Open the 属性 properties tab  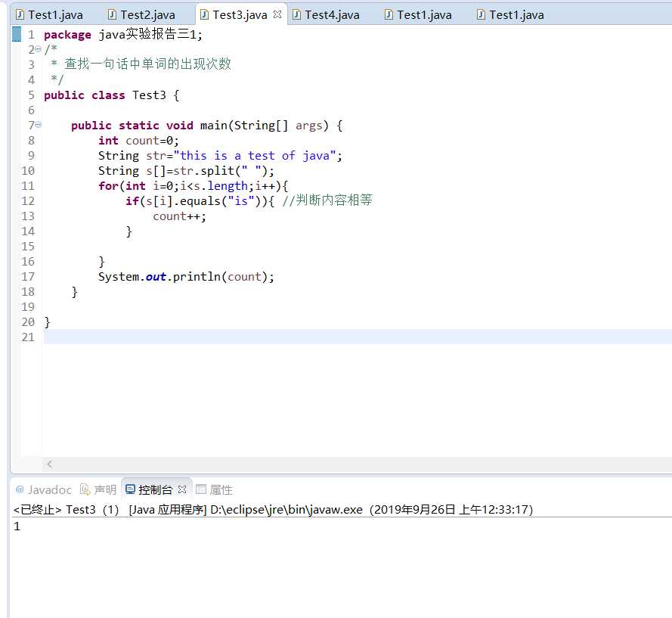(214, 489)
